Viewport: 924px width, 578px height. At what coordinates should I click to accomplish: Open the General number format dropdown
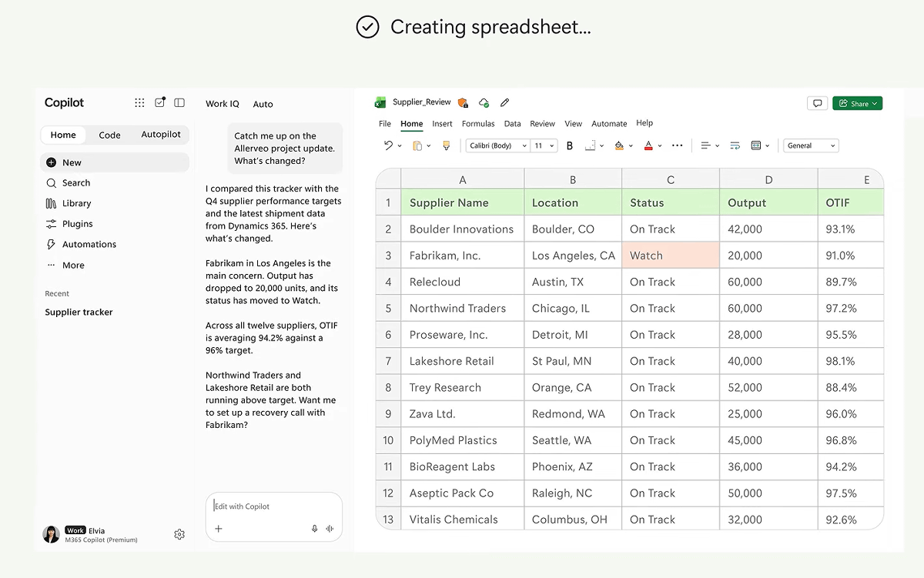(x=811, y=145)
